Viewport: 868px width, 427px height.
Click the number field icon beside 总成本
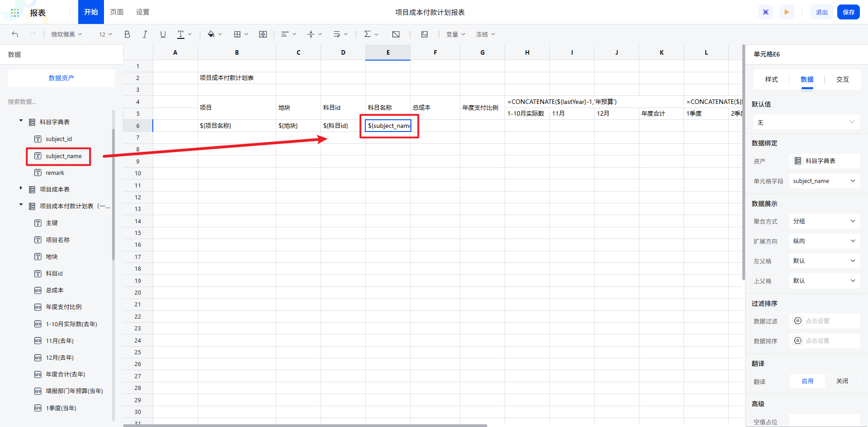click(x=38, y=290)
